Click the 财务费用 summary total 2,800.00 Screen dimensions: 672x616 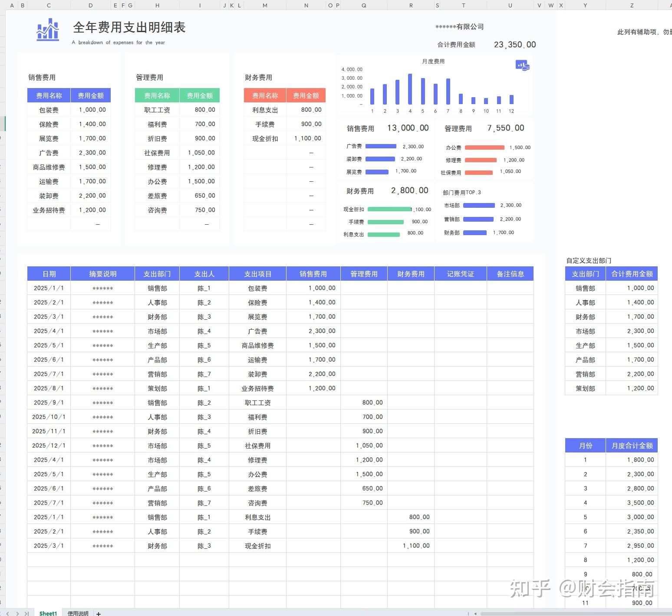(409, 190)
